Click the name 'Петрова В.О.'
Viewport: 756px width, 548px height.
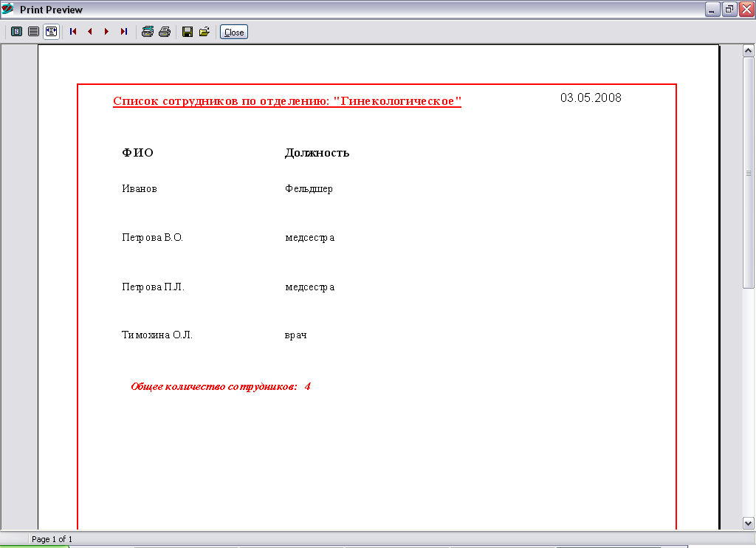[152, 237]
